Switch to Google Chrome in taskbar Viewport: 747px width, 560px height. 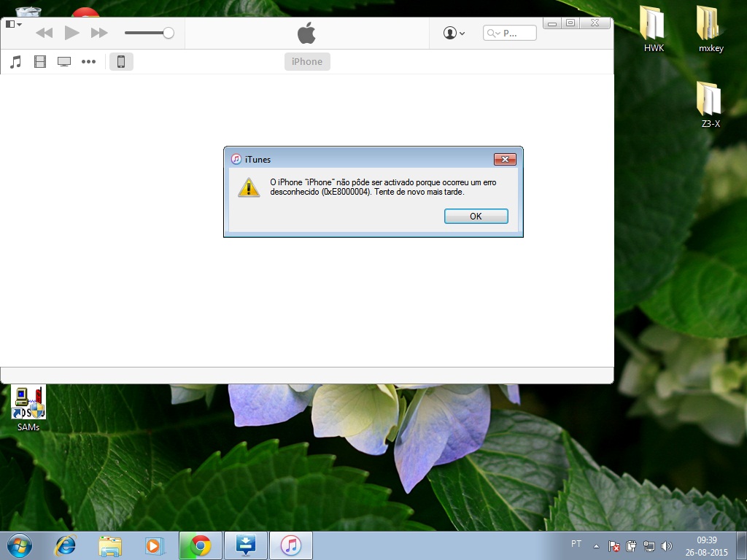point(200,545)
